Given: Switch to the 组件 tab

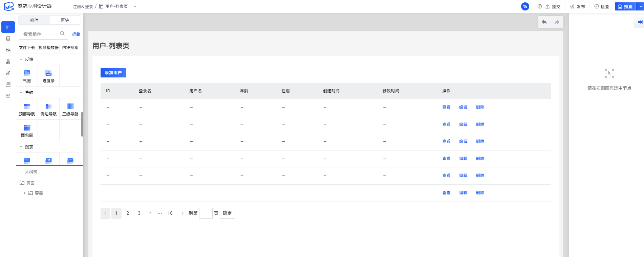Looking at the screenshot, I should pyautogui.click(x=34, y=20).
